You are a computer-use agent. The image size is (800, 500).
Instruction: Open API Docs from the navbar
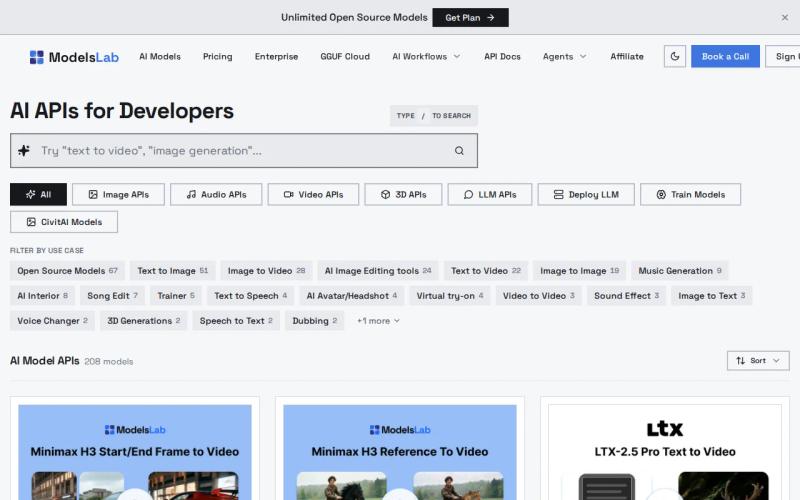pyautogui.click(x=502, y=57)
